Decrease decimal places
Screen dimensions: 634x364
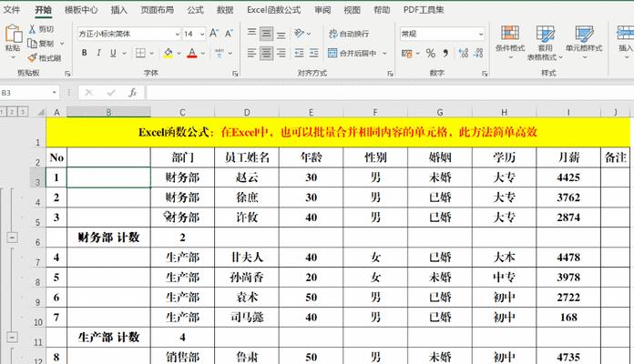click(479, 53)
